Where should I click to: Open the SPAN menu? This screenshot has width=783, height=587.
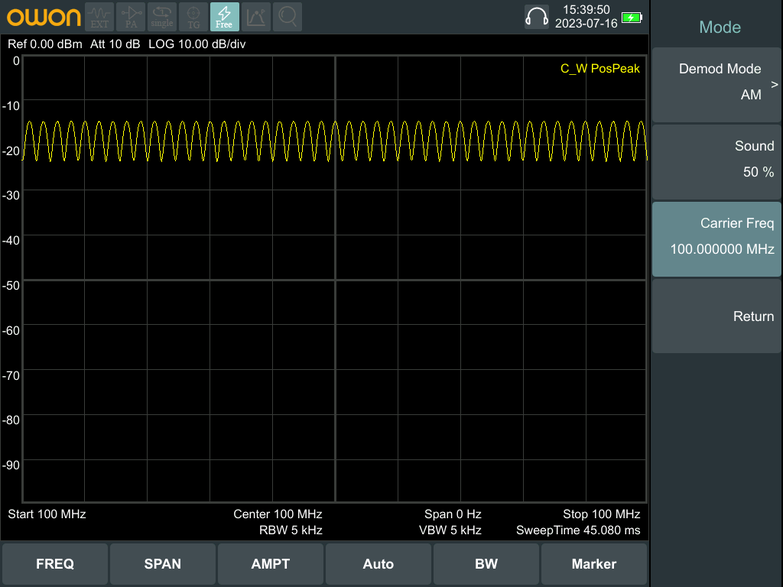pyautogui.click(x=163, y=564)
